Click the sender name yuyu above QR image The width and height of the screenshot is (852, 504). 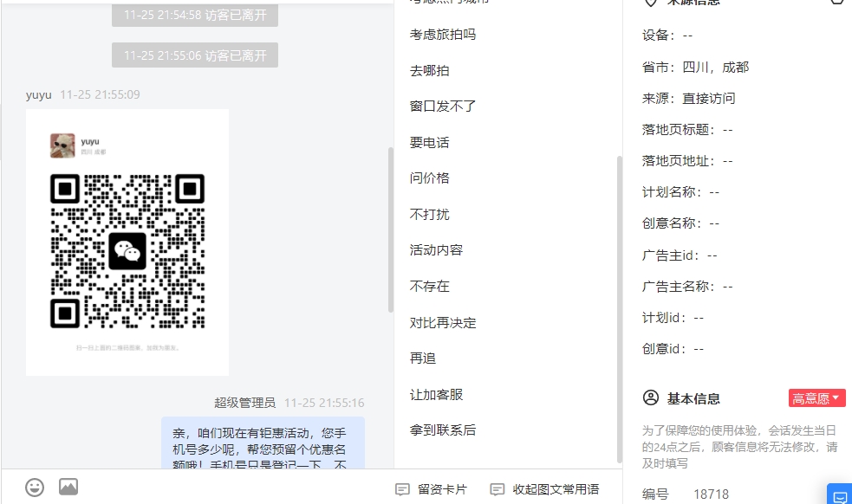[x=39, y=94]
